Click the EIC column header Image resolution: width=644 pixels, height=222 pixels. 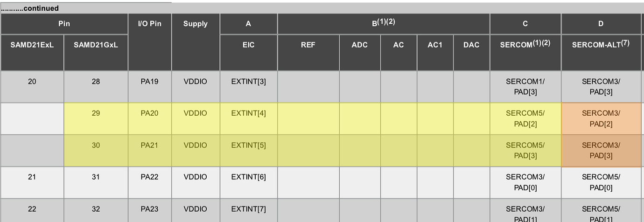click(248, 45)
